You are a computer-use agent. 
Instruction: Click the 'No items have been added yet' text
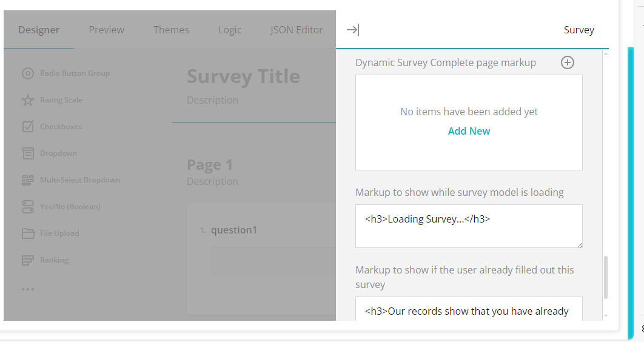(x=469, y=112)
